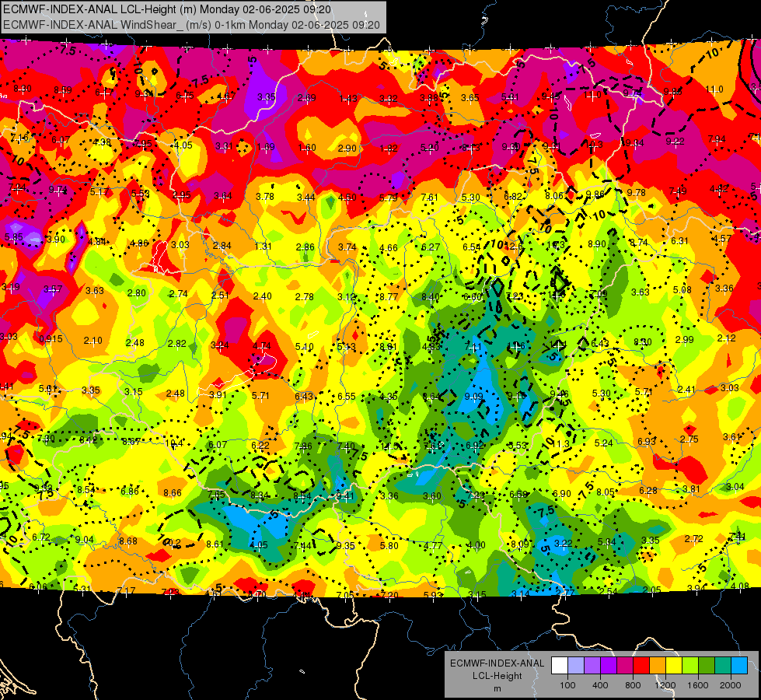The width and height of the screenshot is (761, 700).
Task: Click the WindShear 0-1km title line
Action: click(x=192, y=24)
